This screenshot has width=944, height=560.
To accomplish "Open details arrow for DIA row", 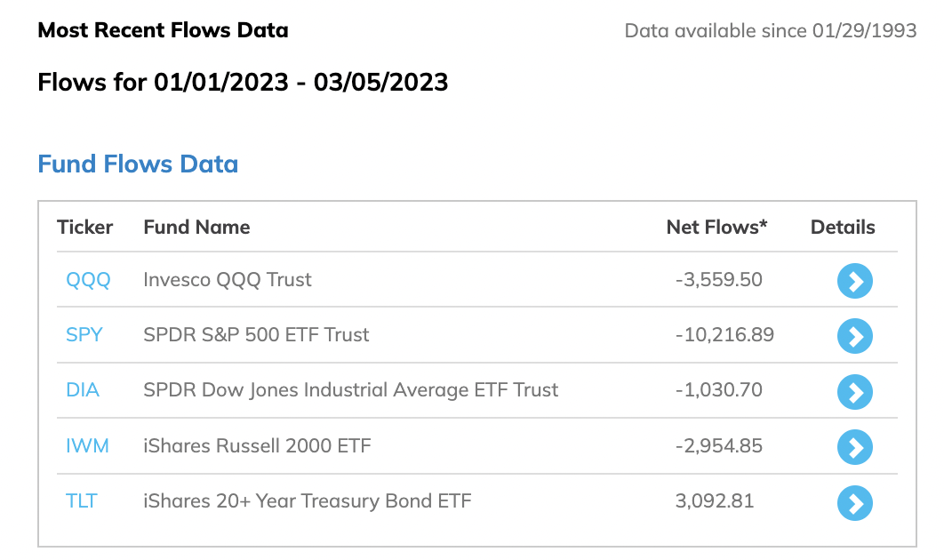I will (855, 392).
